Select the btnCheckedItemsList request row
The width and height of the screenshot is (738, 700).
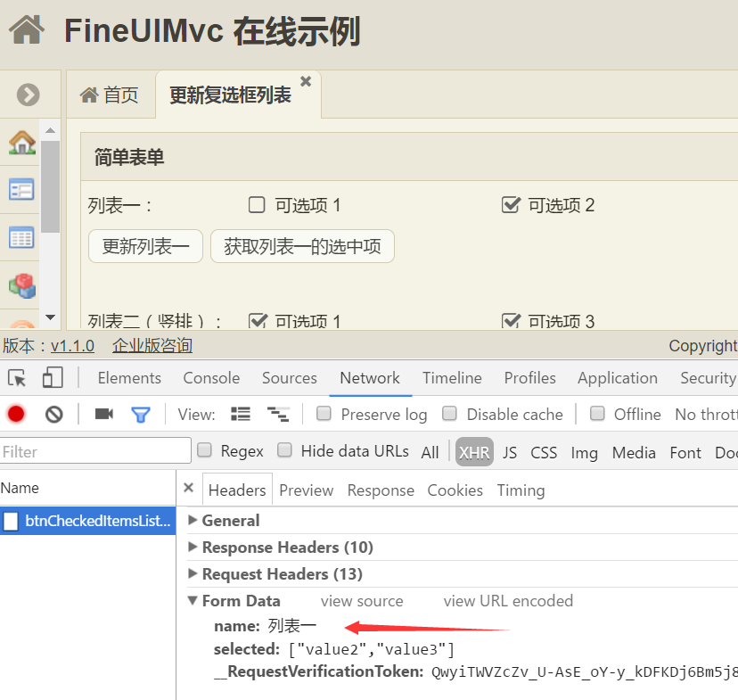[x=88, y=521]
